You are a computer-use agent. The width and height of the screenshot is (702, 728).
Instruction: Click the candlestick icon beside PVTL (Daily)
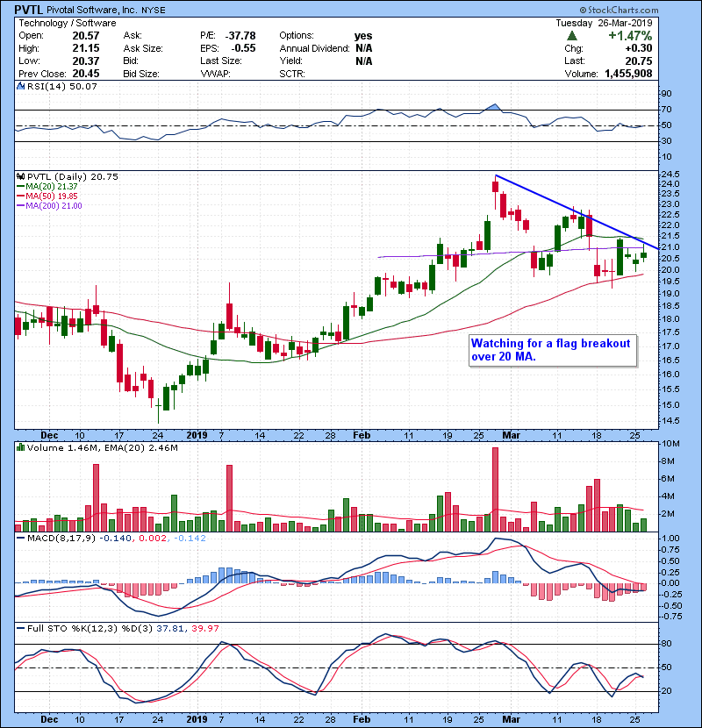click(20, 176)
